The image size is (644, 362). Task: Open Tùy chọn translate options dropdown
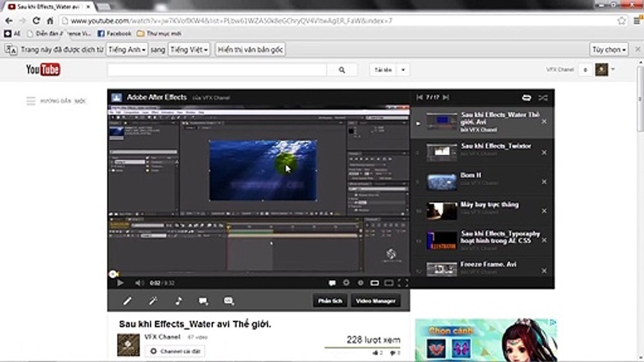pos(609,50)
